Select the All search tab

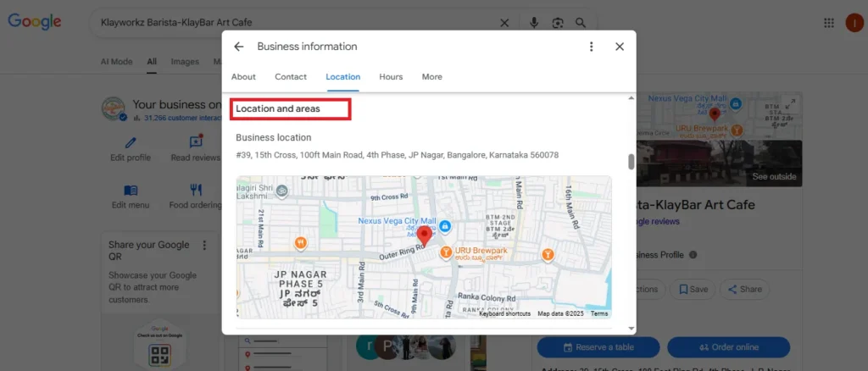[152, 62]
